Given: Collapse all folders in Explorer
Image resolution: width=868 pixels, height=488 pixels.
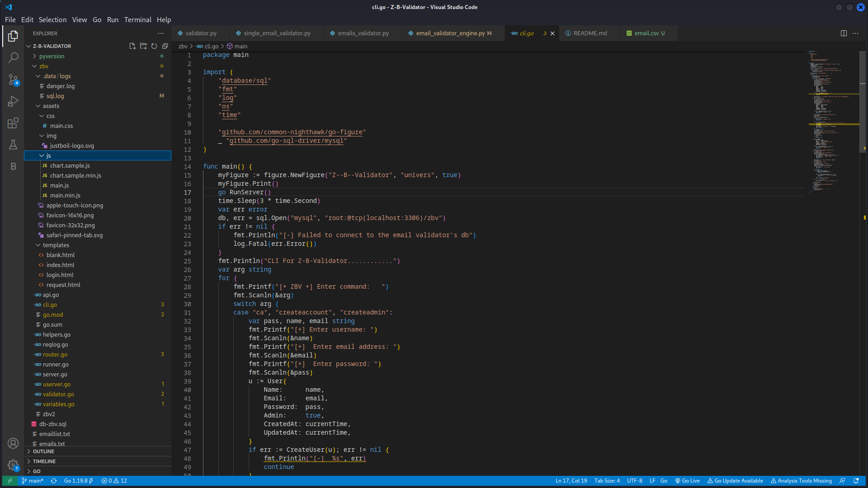Looking at the screenshot, I should point(165,46).
